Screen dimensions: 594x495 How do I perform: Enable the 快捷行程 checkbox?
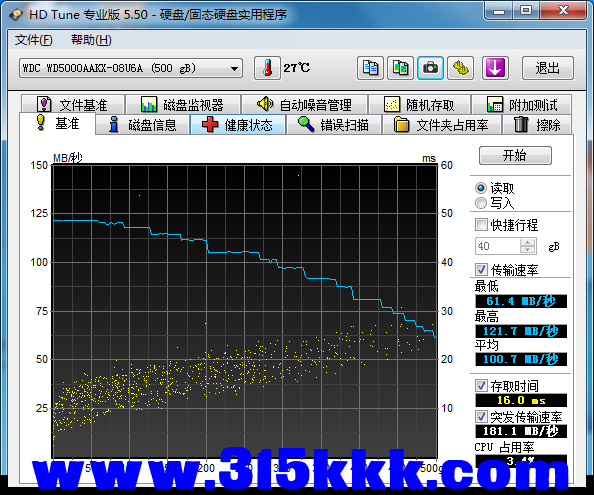coord(481,225)
